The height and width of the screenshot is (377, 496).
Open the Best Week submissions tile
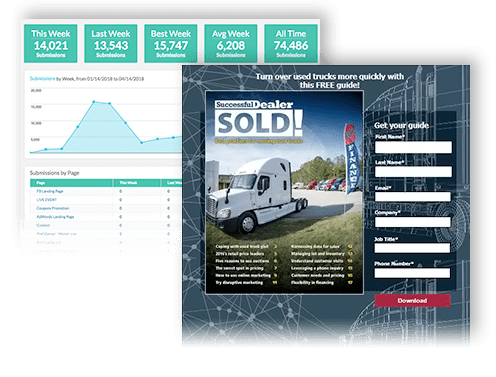[171, 43]
